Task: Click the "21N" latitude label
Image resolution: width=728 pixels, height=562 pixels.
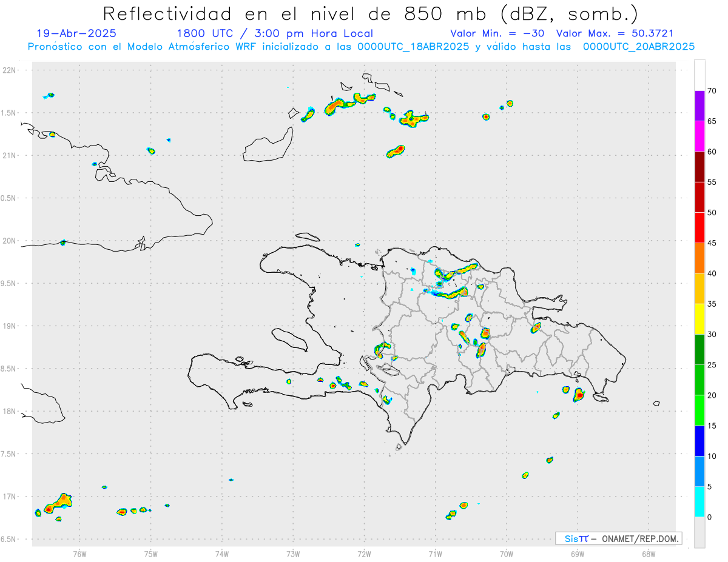Action: point(10,156)
